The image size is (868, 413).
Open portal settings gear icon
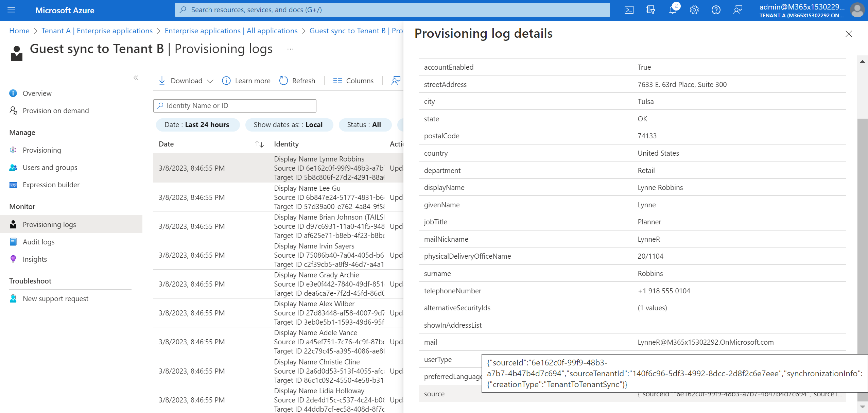pos(694,10)
